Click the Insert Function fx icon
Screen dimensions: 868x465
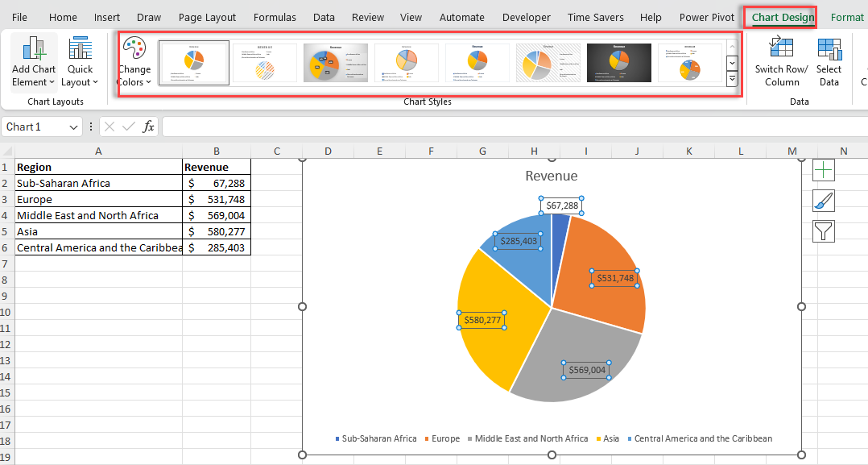tap(151, 127)
